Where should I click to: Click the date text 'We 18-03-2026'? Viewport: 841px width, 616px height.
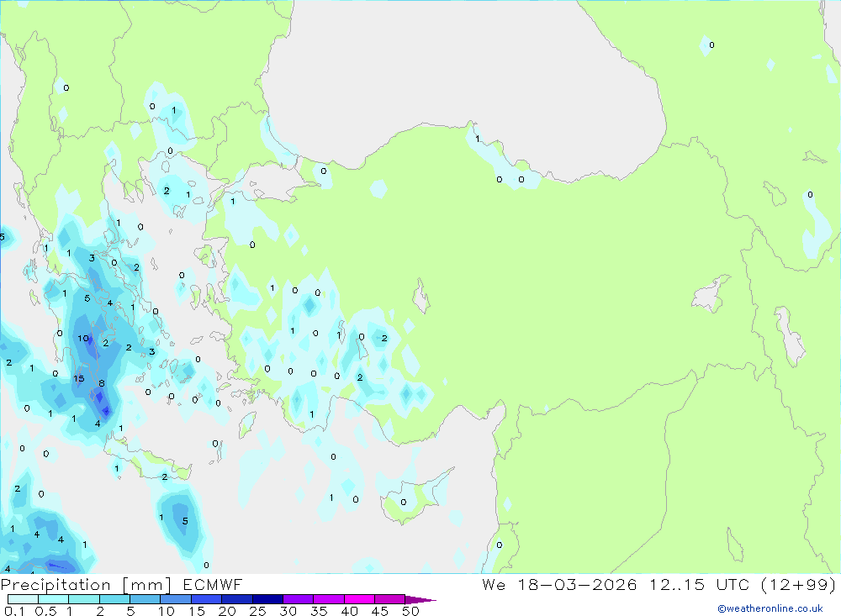click(559, 584)
